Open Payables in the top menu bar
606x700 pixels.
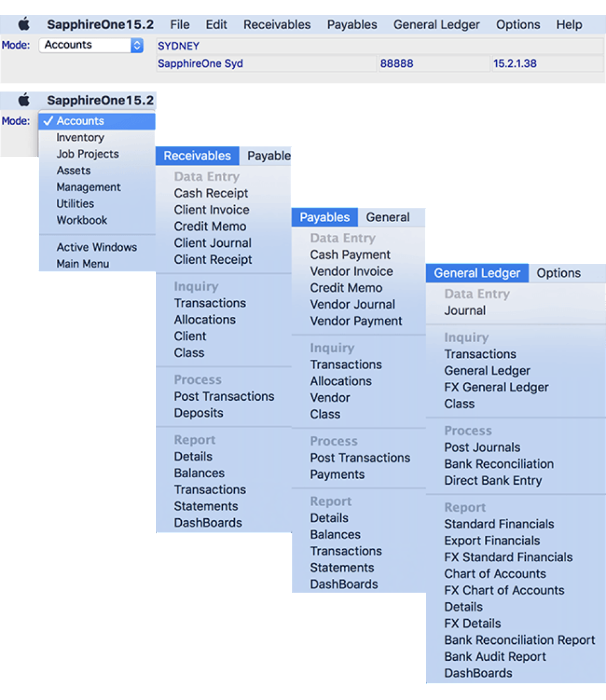click(x=352, y=25)
